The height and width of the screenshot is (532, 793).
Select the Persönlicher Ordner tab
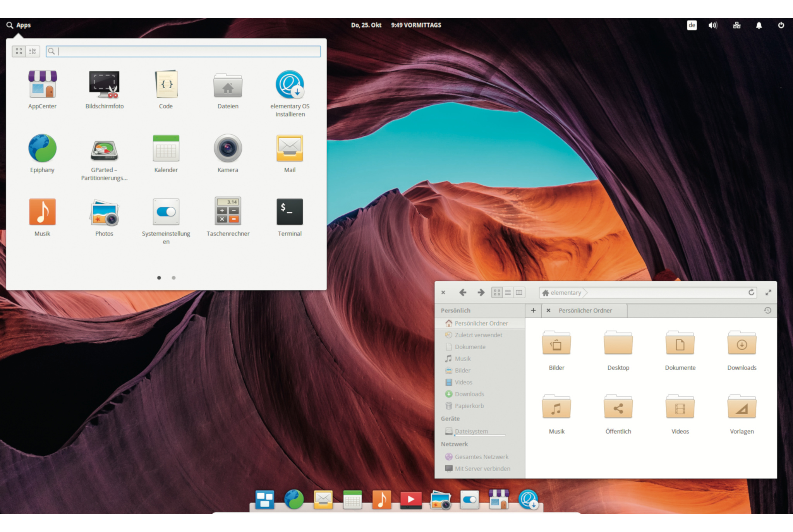pyautogui.click(x=585, y=310)
